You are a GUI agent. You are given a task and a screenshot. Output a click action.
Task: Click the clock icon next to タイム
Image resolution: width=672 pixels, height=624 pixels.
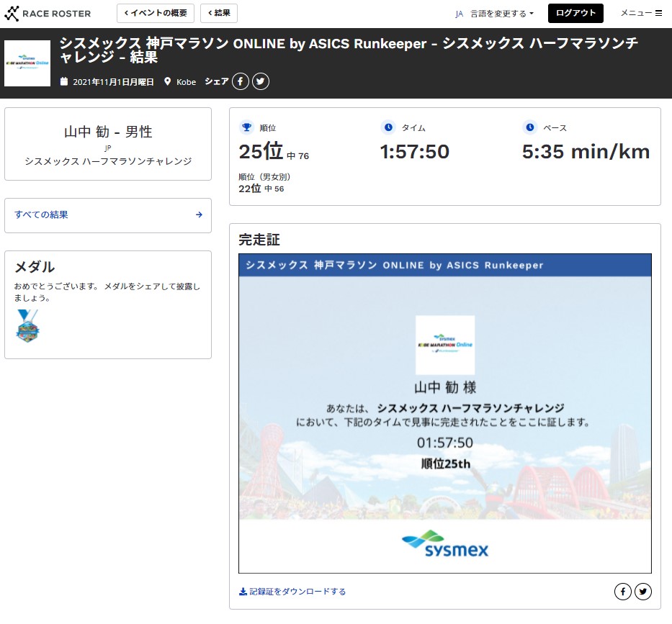[x=388, y=127]
